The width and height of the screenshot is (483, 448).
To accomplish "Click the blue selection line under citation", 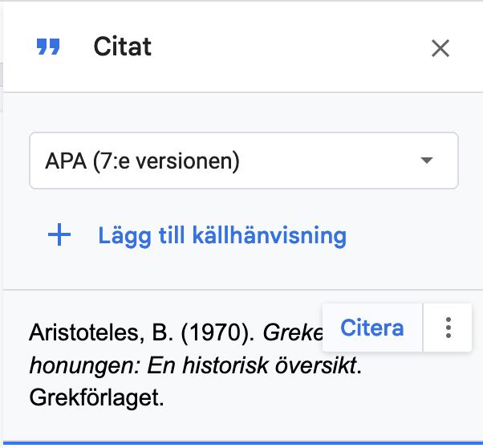I will point(243,443).
